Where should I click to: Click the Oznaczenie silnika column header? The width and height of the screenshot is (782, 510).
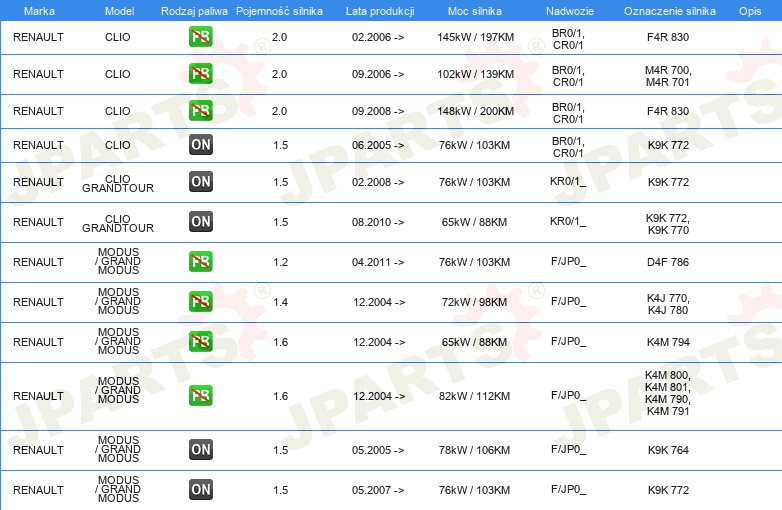tap(670, 11)
